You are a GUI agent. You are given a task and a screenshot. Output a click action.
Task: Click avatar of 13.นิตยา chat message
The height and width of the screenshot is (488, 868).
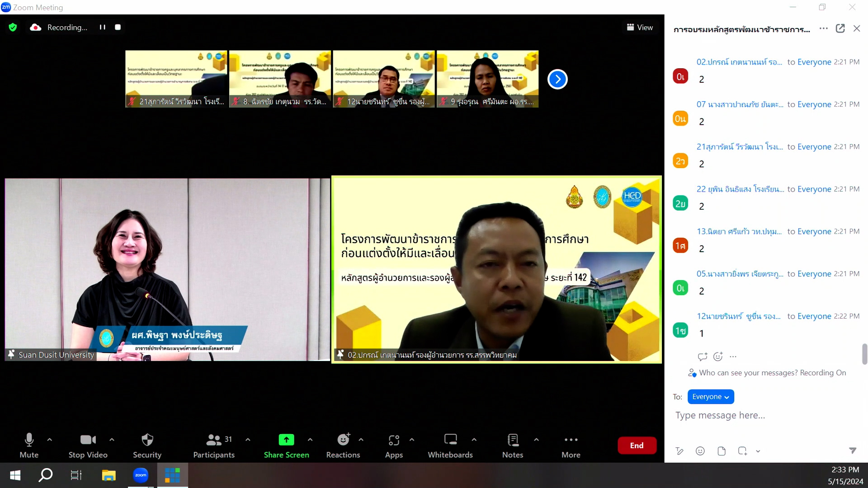point(680,245)
